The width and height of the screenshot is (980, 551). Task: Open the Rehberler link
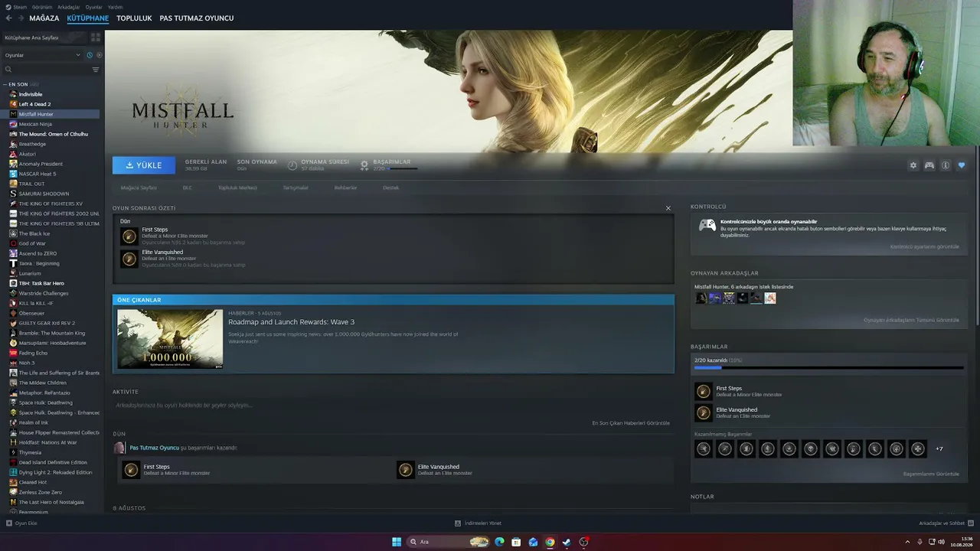345,187
